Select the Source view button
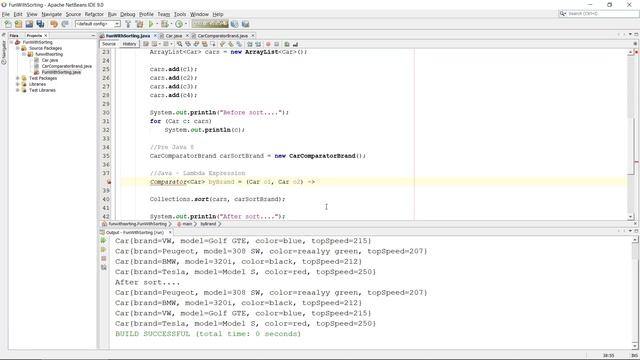This screenshot has height=360, width=640. tap(109, 44)
